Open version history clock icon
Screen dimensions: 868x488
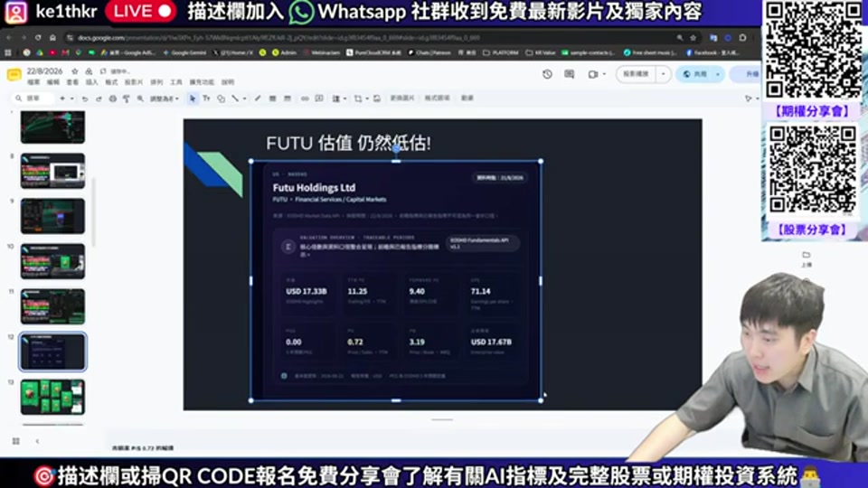[x=547, y=74]
